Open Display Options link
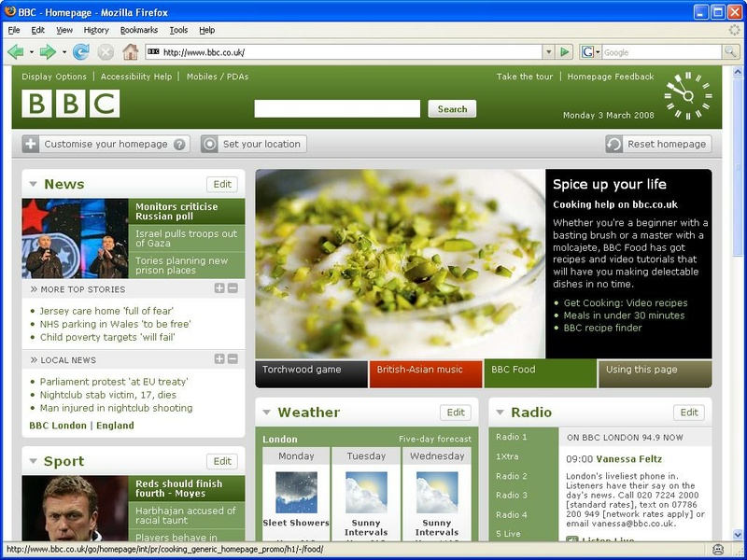The width and height of the screenshot is (747, 560). click(54, 77)
